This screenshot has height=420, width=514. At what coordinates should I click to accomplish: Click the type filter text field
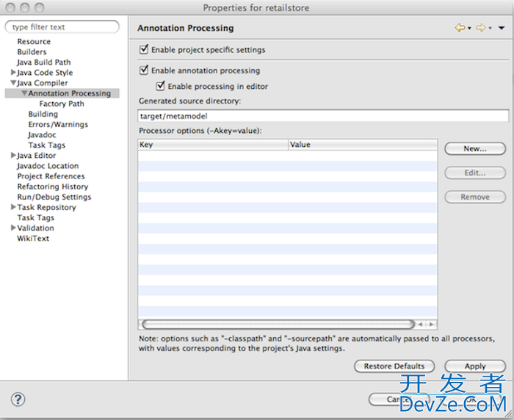[x=62, y=27]
